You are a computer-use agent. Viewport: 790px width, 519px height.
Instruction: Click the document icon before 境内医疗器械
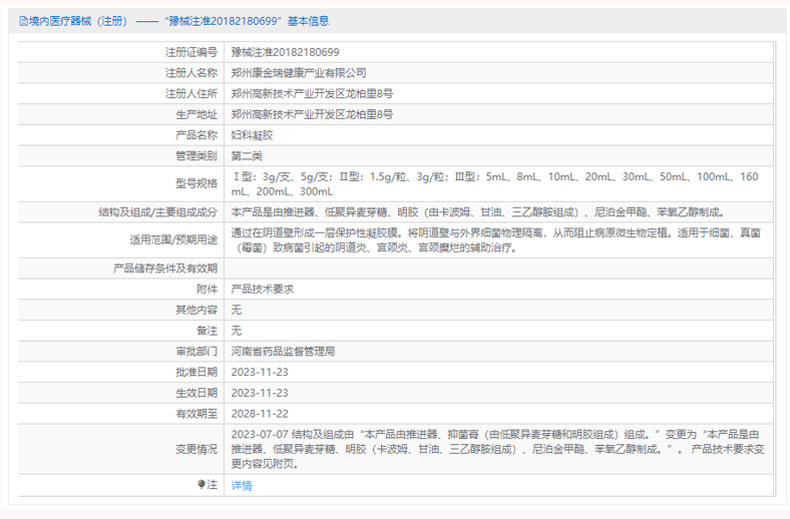20,20
